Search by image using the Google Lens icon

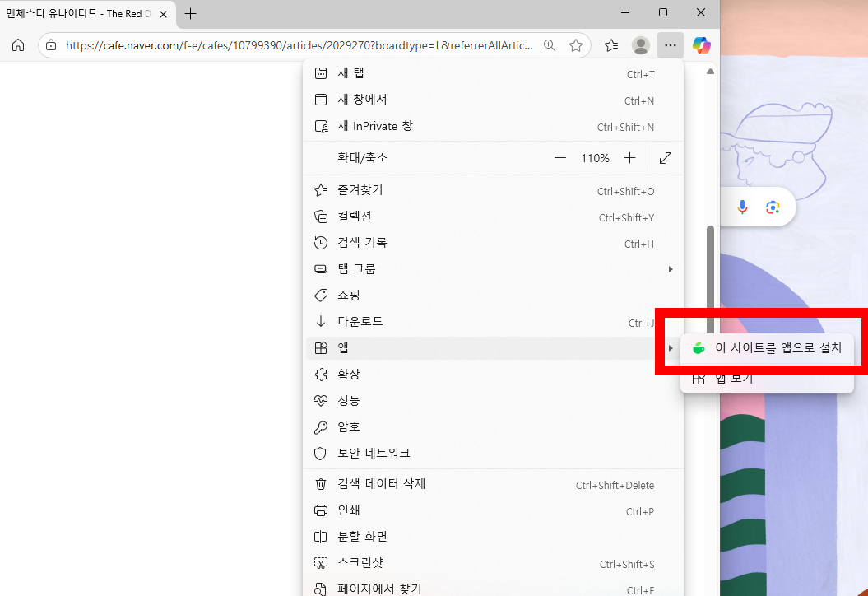tap(772, 207)
